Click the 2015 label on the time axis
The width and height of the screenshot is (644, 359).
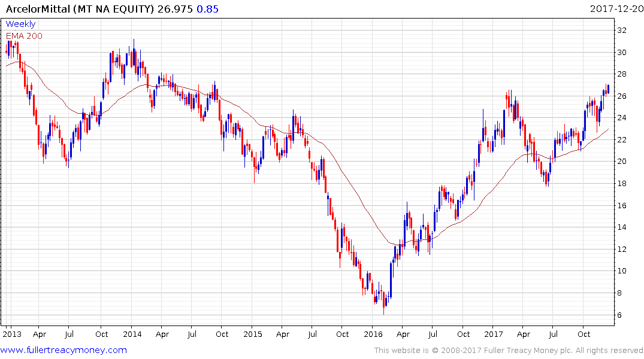(x=253, y=334)
